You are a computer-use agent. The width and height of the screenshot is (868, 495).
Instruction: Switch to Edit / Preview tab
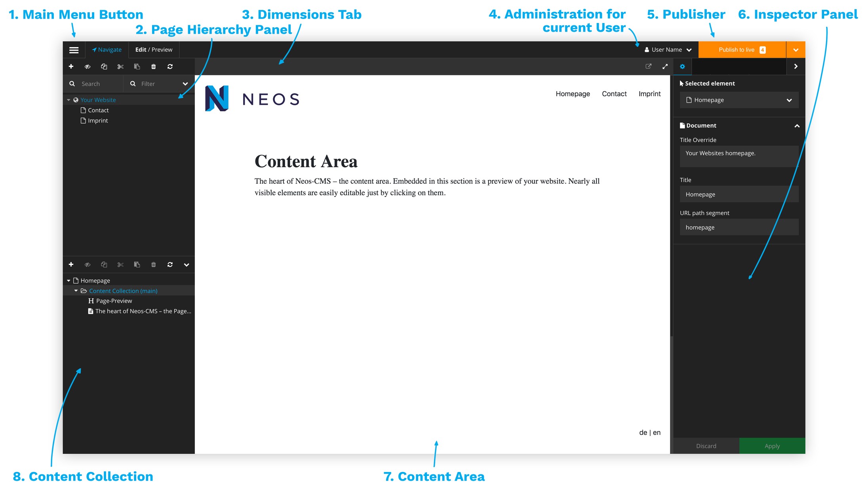coord(154,49)
